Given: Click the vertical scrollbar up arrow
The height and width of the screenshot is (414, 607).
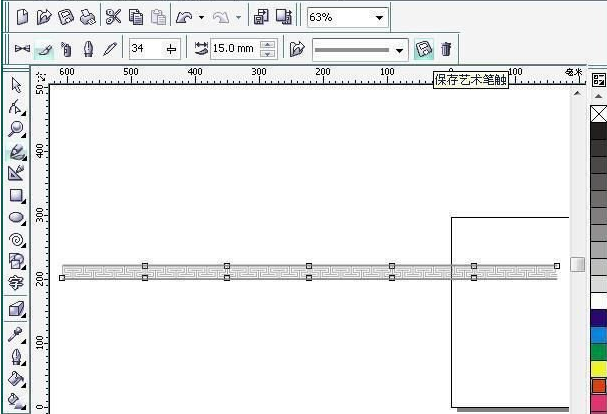Looking at the screenshot, I should pos(577,93).
